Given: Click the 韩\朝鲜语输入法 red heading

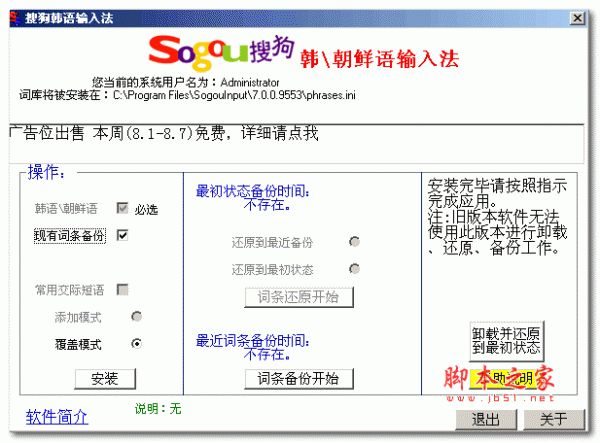Looking at the screenshot, I should tap(379, 59).
